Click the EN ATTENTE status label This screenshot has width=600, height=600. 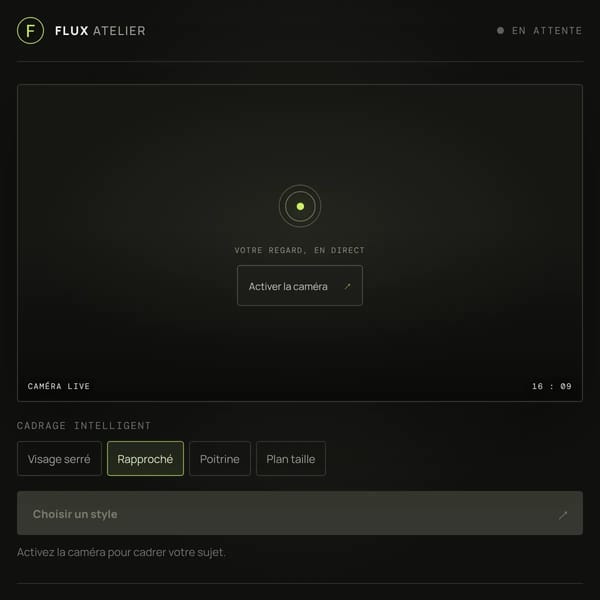pos(547,31)
